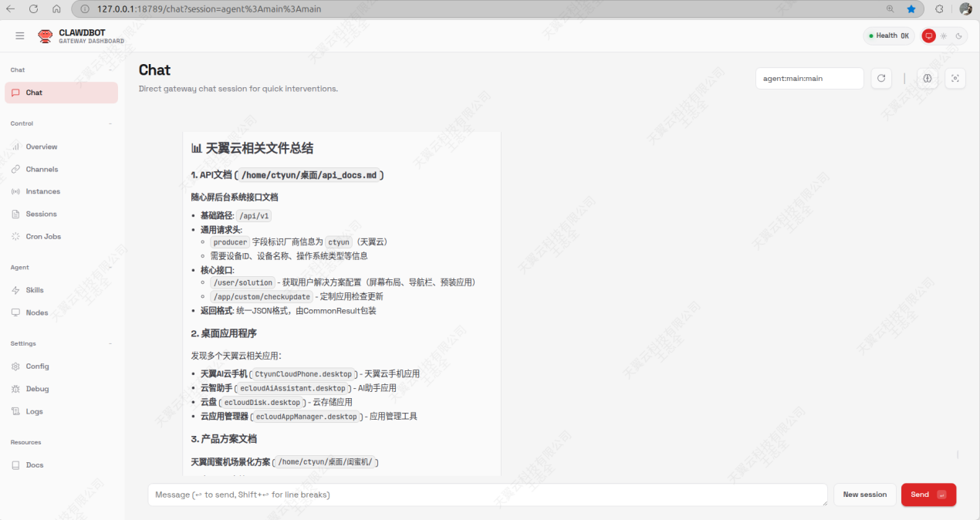Collapse the Chat sidebar section

(x=110, y=70)
